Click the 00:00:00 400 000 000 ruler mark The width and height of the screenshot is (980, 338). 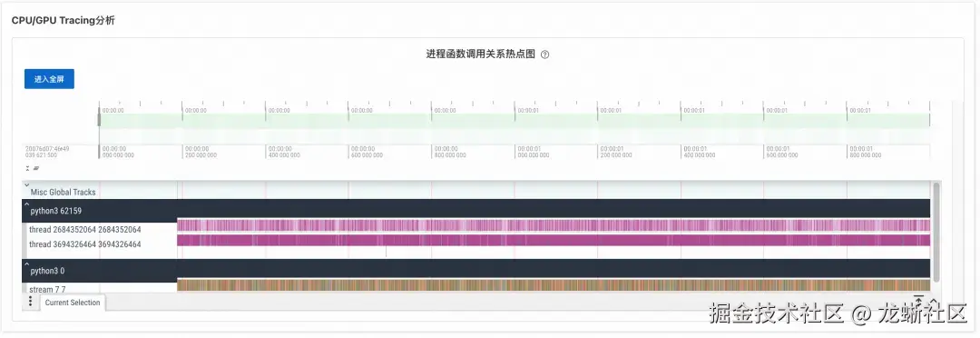tap(283, 152)
